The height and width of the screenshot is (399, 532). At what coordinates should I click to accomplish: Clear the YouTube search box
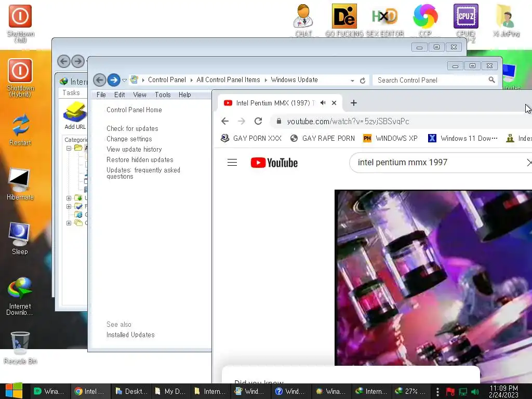click(x=528, y=163)
